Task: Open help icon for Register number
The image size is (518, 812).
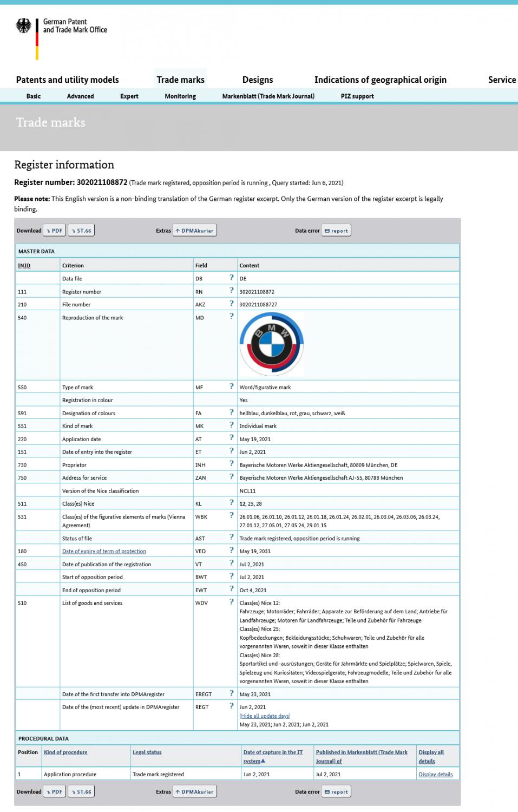Action: coord(232,291)
